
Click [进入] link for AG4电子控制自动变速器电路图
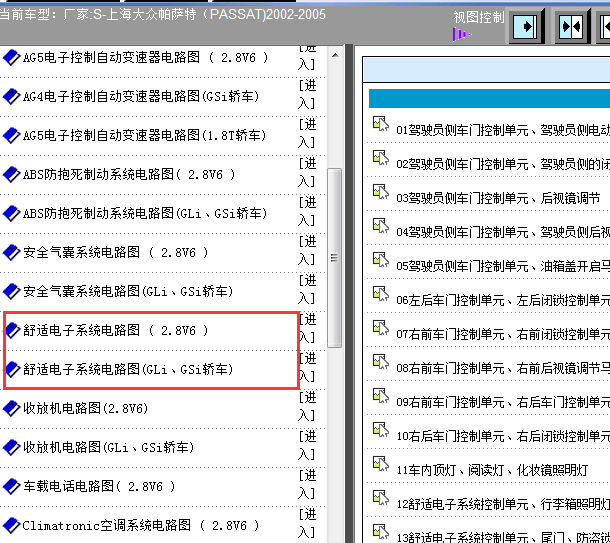(307, 95)
